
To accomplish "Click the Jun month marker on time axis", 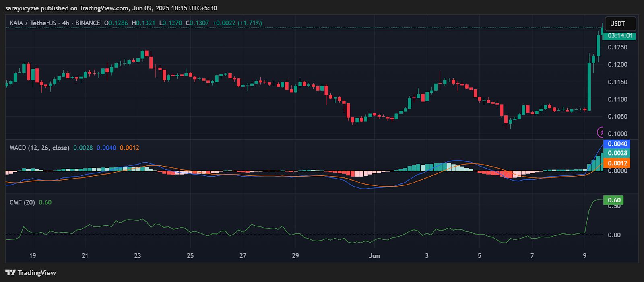I will 374,256.
